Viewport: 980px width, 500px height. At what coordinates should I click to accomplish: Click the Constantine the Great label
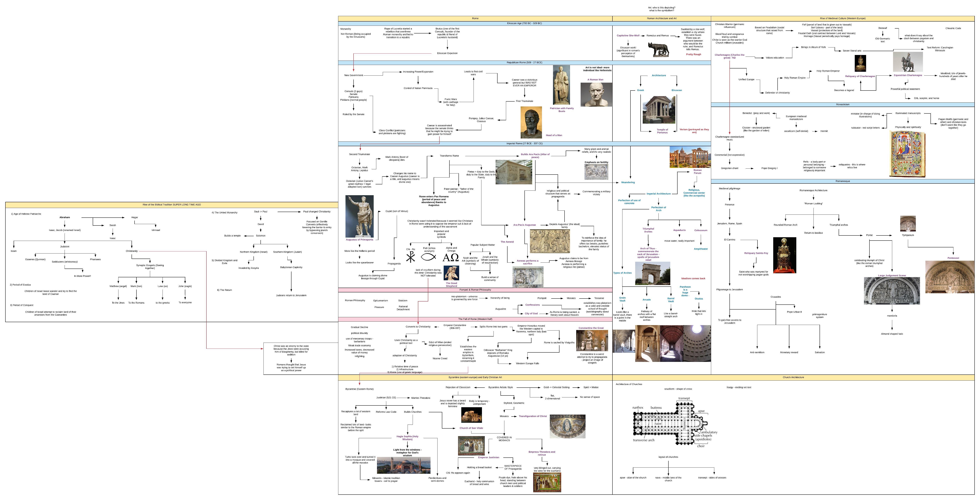tap(591, 328)
